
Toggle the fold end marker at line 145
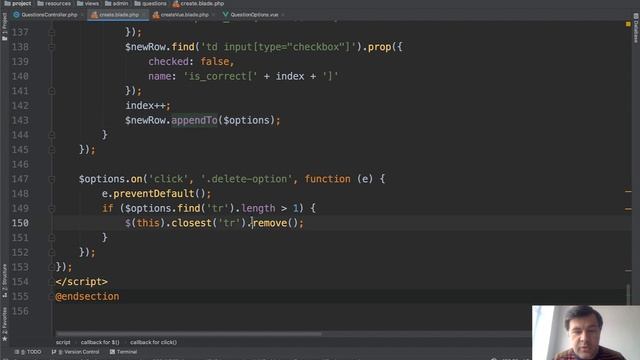click(52, 150)
